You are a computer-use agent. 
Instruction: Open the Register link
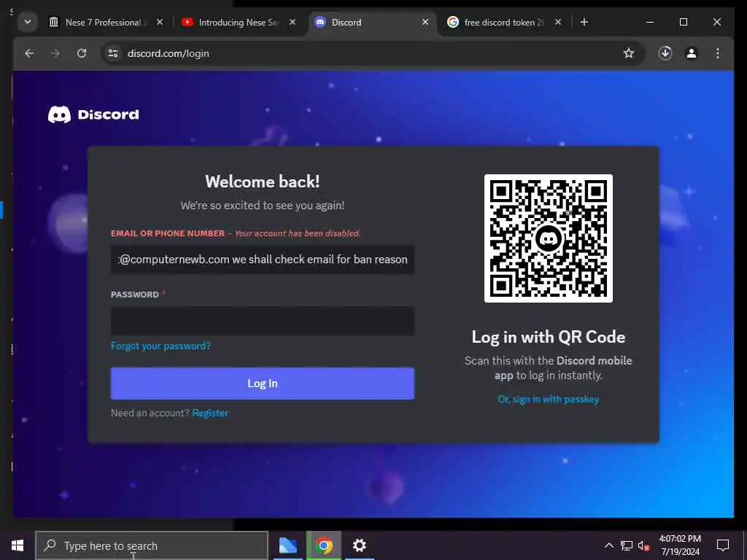(x=210, y=413)
